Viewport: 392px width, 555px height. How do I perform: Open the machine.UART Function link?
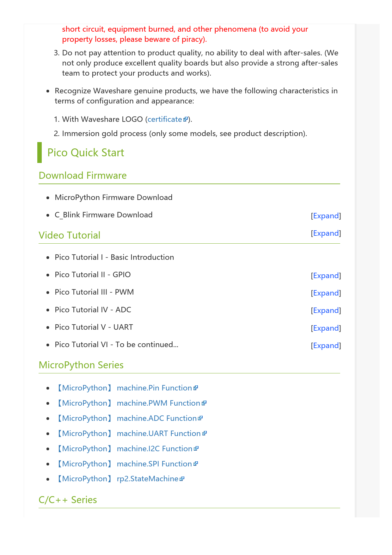pyautogui.click(x=159, y=433)
